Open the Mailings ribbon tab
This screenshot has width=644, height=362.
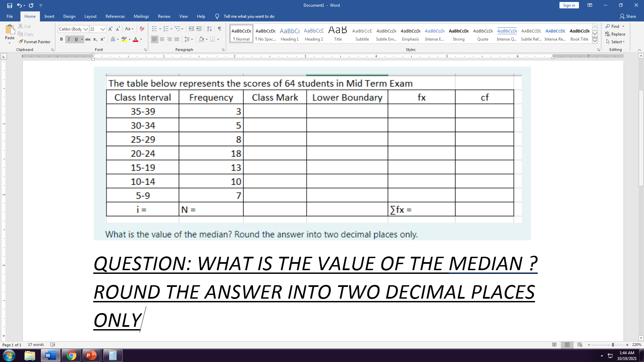[141, 16]
